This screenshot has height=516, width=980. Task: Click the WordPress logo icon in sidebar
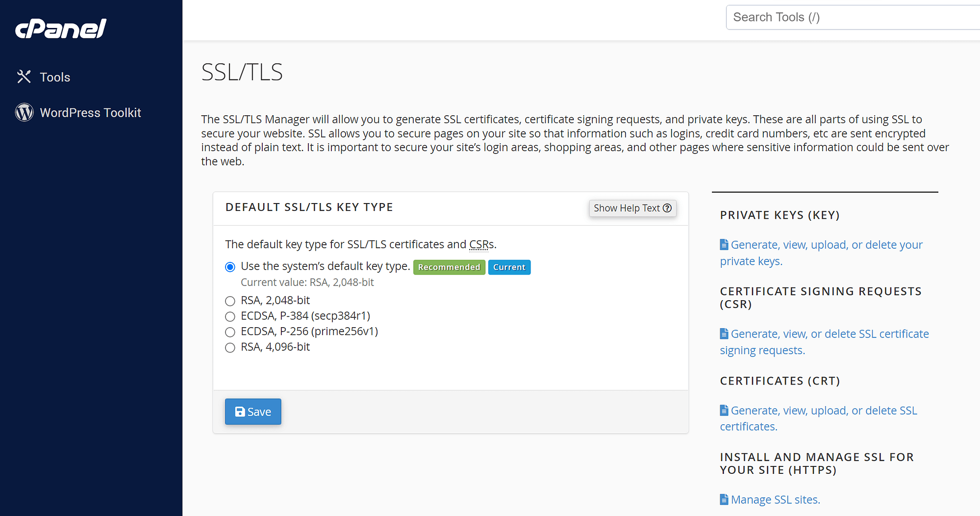[24, 112]
